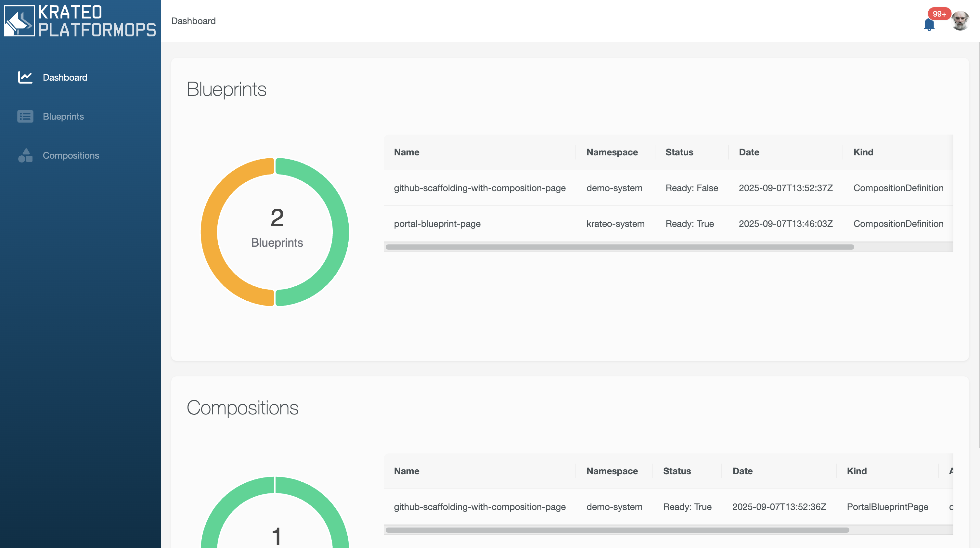Select the Compositions shapes icon in sidebar
980x548 pixels.
[x=25, y=155]
